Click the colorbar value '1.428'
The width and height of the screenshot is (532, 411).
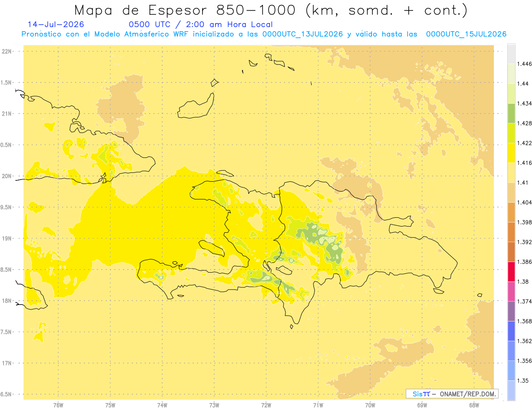tap(524, 123)
